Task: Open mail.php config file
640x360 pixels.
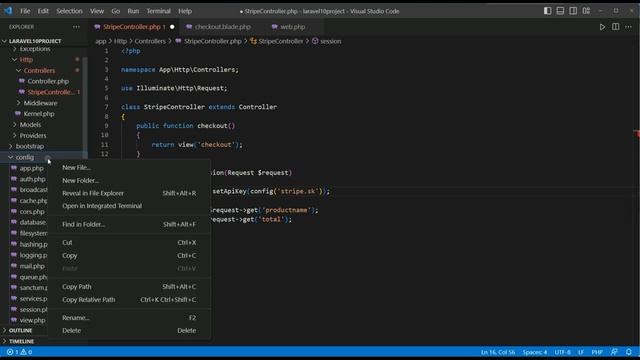Action: click(x=32, y=266)
